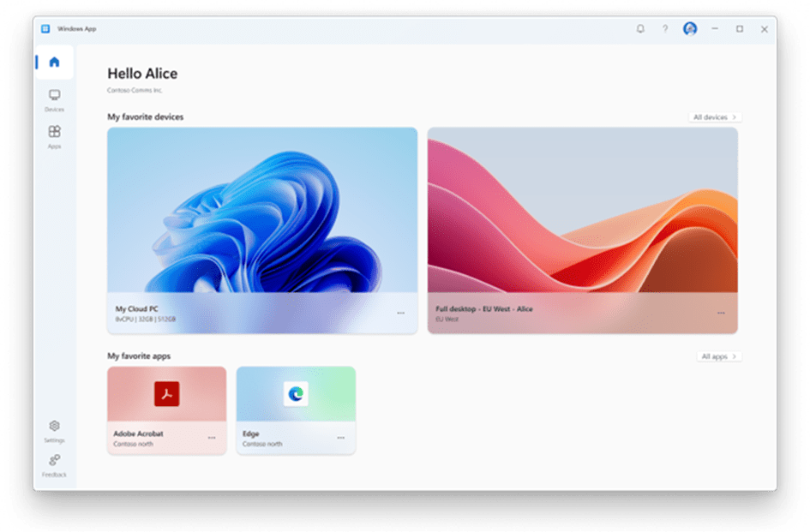Viewport: 810px width, 532px height.
Task: Open the notifications bell
Action: [x=640, y=29]
